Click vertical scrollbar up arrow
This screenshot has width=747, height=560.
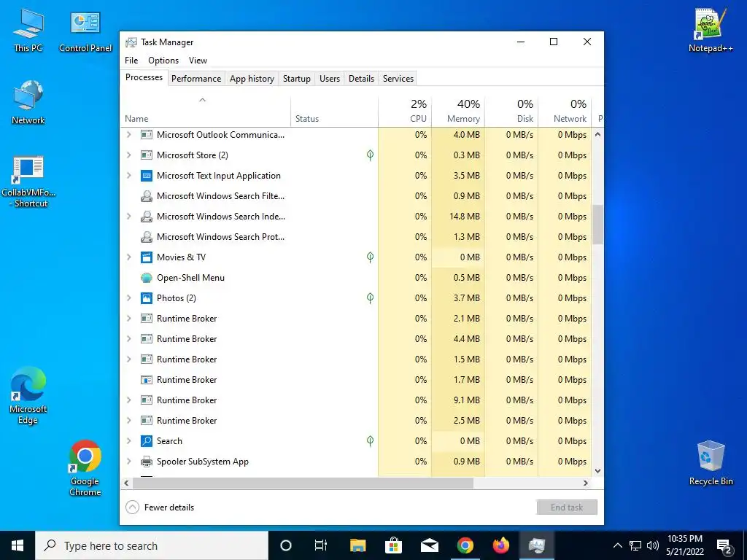(598, 135)
